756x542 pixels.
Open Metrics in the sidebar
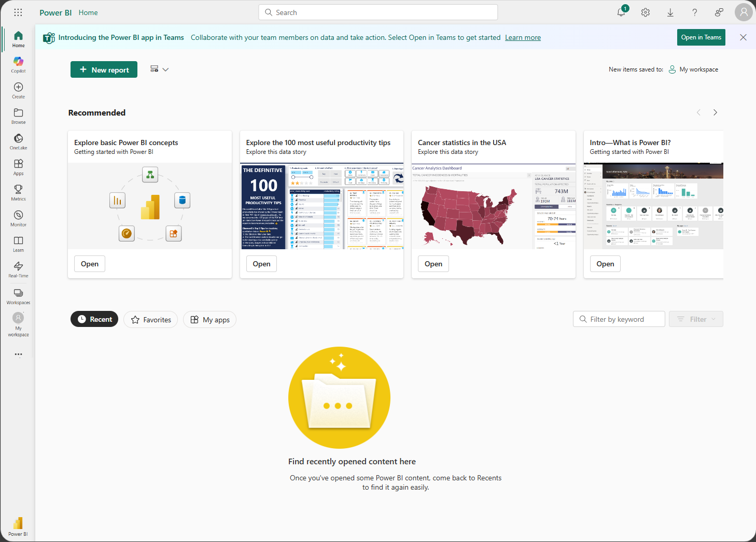point(18,193)
